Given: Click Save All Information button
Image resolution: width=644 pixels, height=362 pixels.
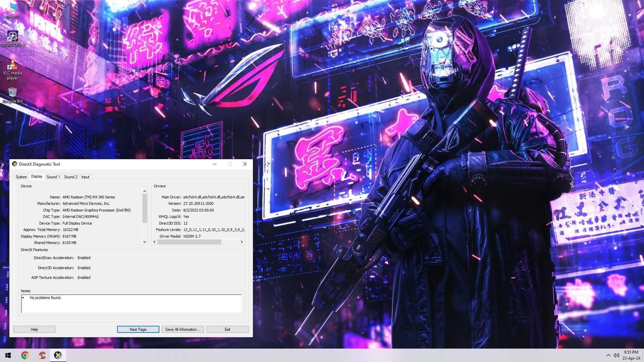Looking at the screenshot, I should pos(183,329).
